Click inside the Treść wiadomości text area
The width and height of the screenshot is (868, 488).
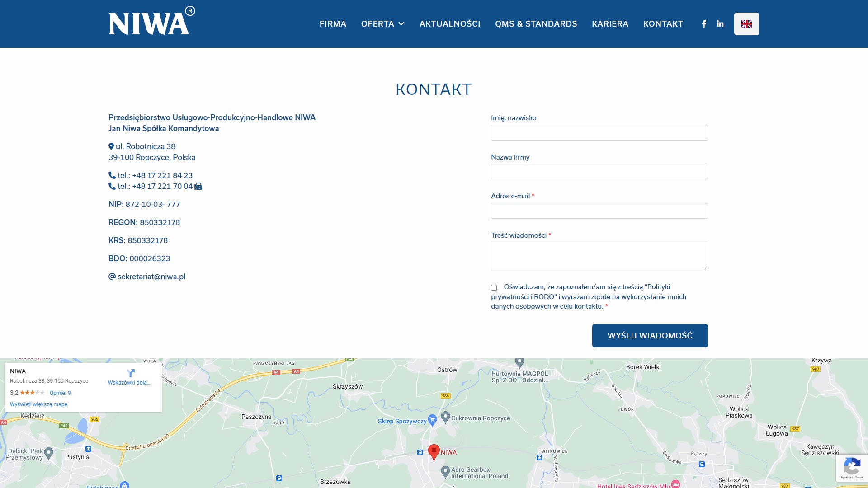[599, 257]
